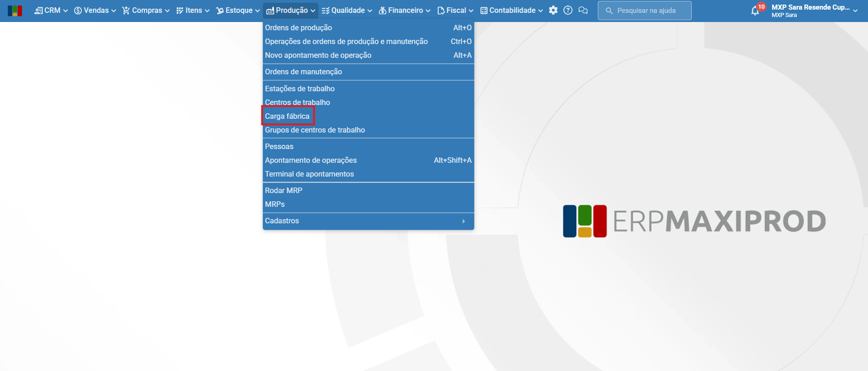Click the Pesquisar na ajuda search field
Screen dimensions: 868x371
click(645, 11)
